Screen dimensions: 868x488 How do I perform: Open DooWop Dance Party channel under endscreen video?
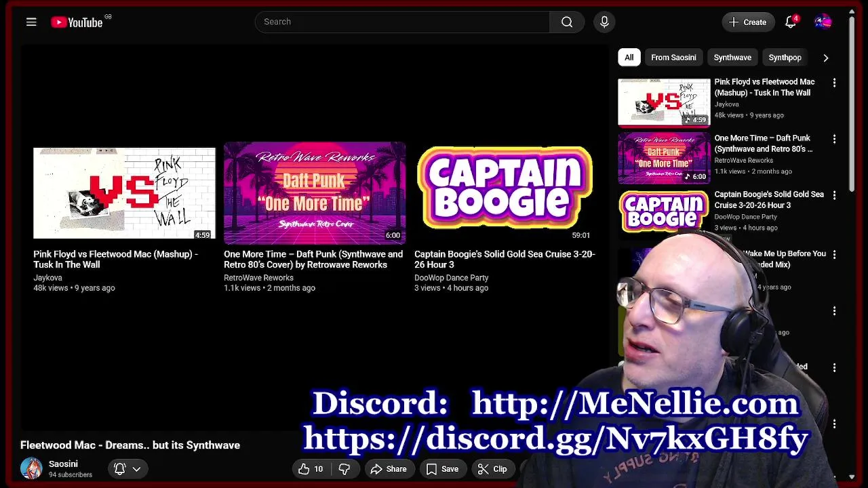click(x=451, y=278)
